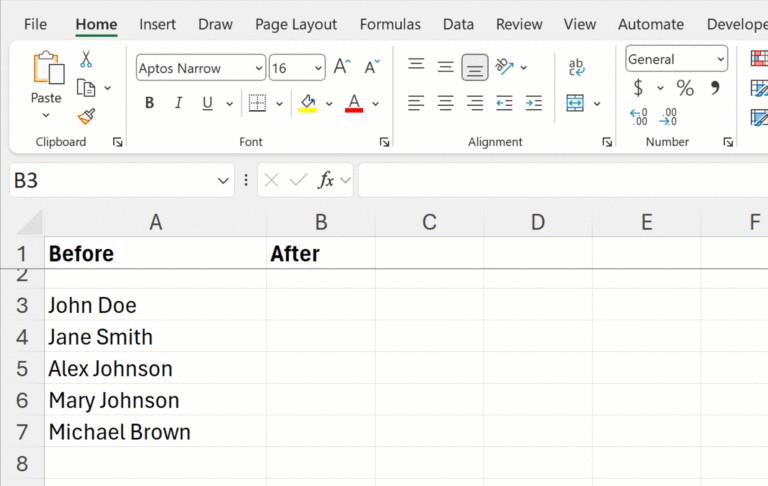Decrease decimal places

[x=668, y=117]
